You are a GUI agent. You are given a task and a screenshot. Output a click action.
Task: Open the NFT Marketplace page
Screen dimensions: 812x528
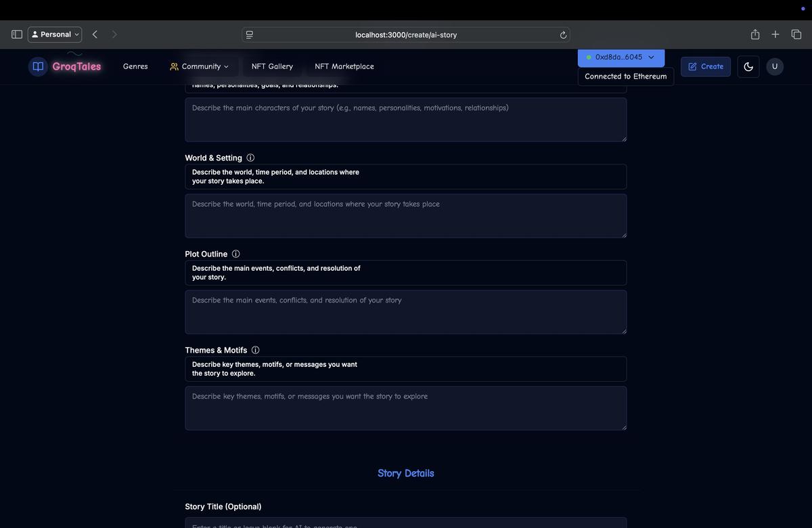[344, 66]
